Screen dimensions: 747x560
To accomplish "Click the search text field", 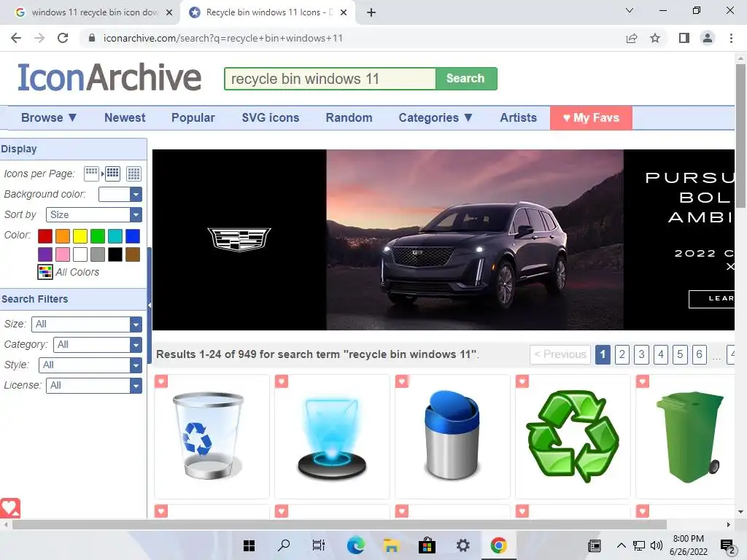I will point(330,79).
